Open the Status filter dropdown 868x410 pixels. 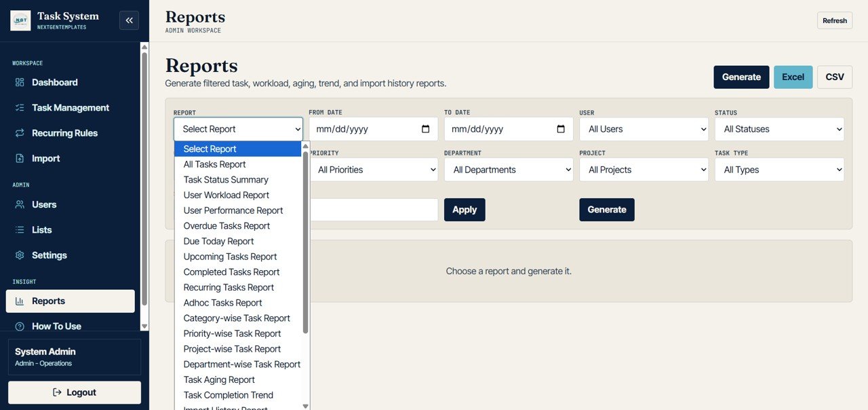tap(779, 129)
